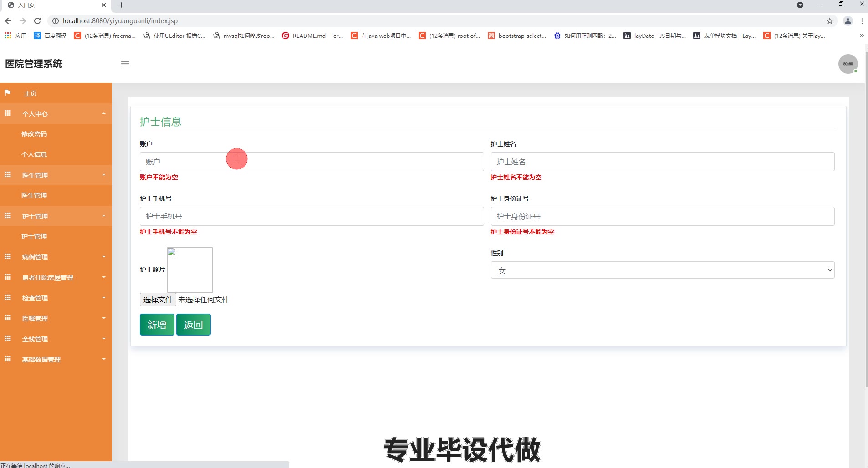Show more bookmarks overflow chevron
Screen dimensions: 868x468
[862, 36]
